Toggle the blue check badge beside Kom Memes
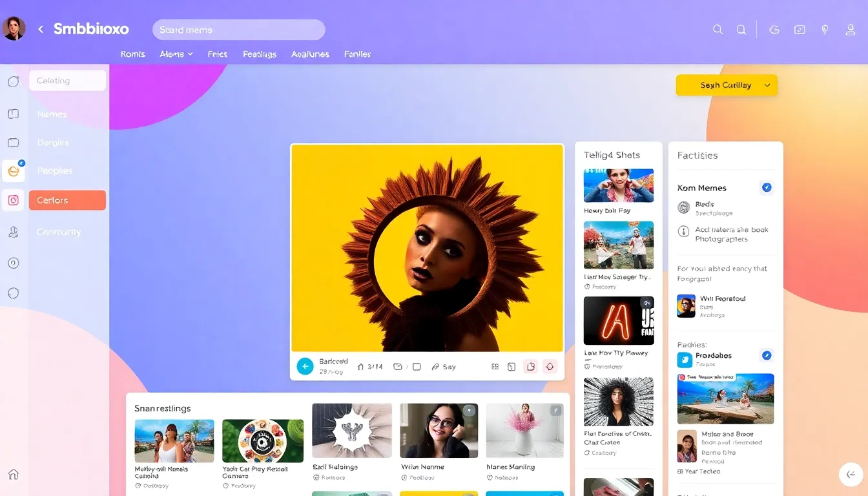868x496 pixels. coord(767,188)
